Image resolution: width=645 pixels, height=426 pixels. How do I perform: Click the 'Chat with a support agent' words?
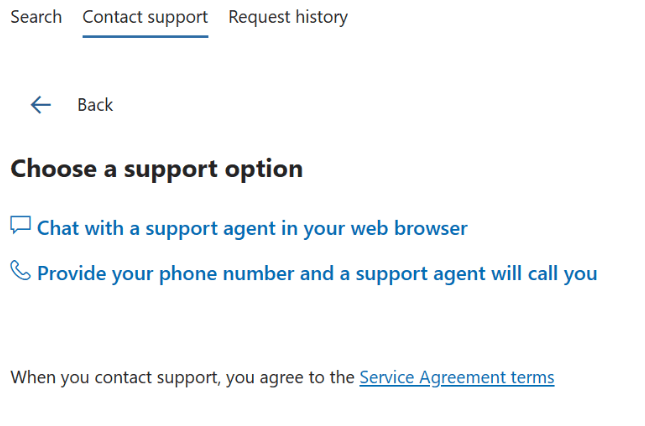[x=156, y=228]
